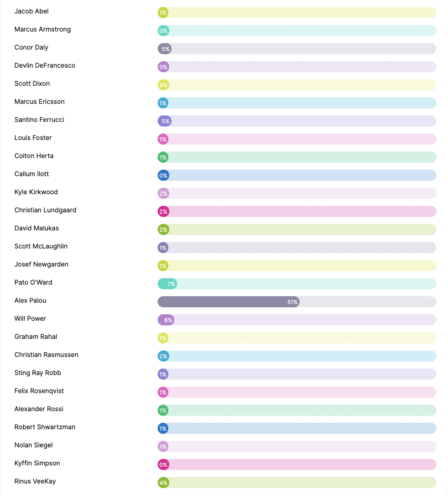The height and width of the screenshot is (496, 448).
Task: Select the Jacob Abel name label
Action: click(32, 11)
